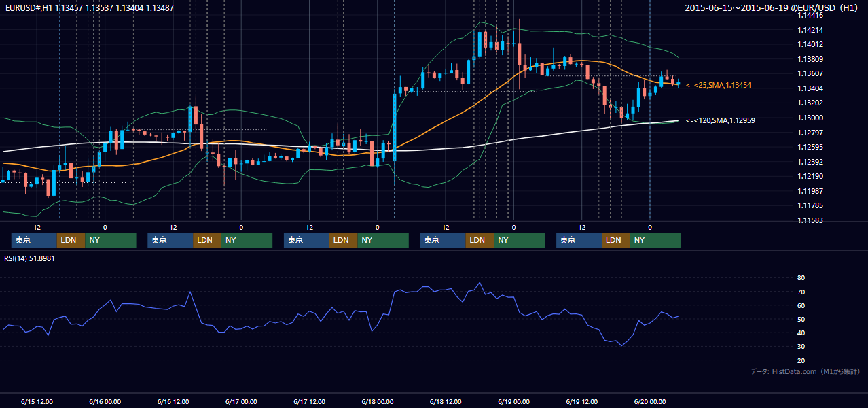Screen dimensions: 868x408
Task: Click the 6/20 00:00 date label
Action: pos(651,402)
